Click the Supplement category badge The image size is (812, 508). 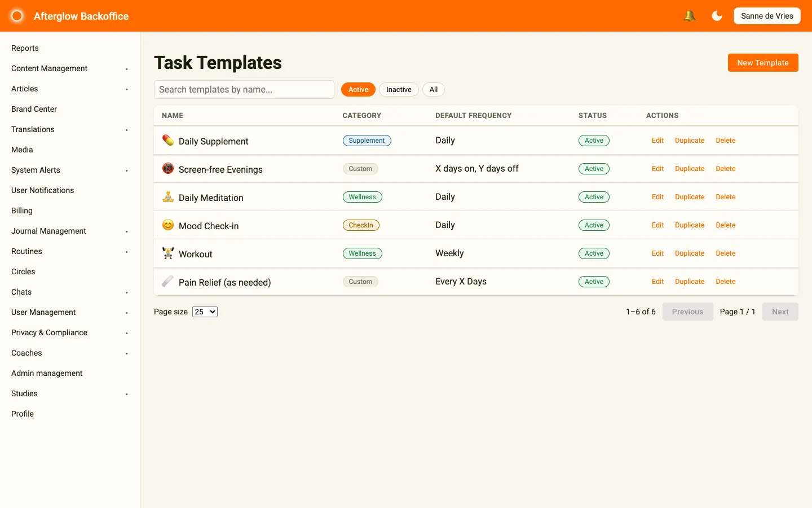(x=367, y=141)
